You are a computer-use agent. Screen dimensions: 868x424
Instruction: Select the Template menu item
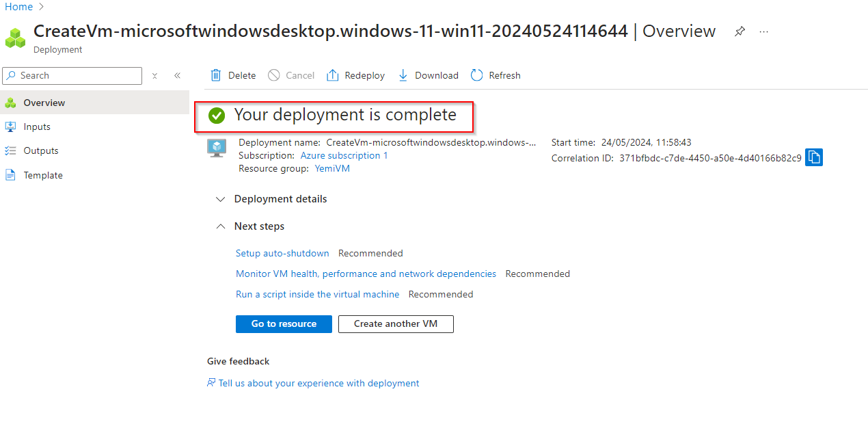click(x=43, y=175)
